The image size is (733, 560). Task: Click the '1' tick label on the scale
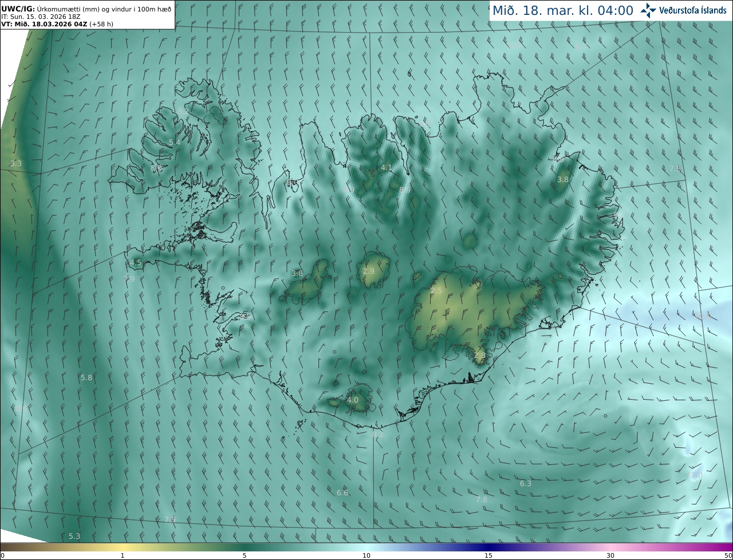click(x=123, y=555)
